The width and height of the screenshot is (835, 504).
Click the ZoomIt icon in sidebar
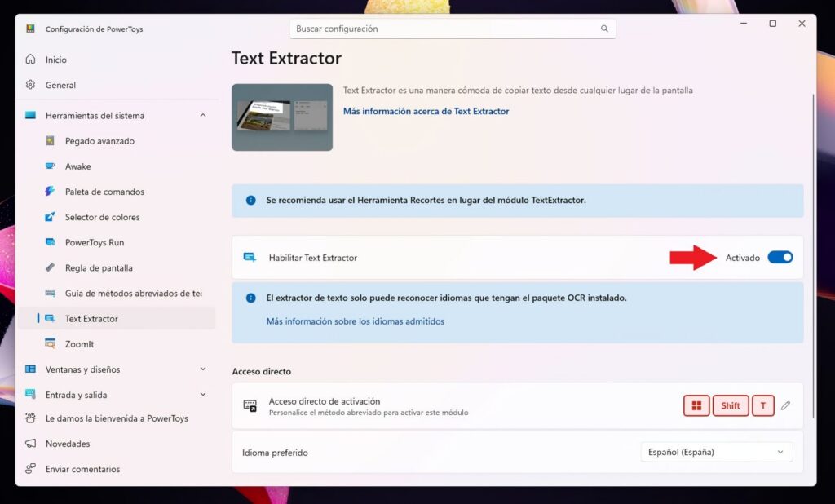pos(50,344)
